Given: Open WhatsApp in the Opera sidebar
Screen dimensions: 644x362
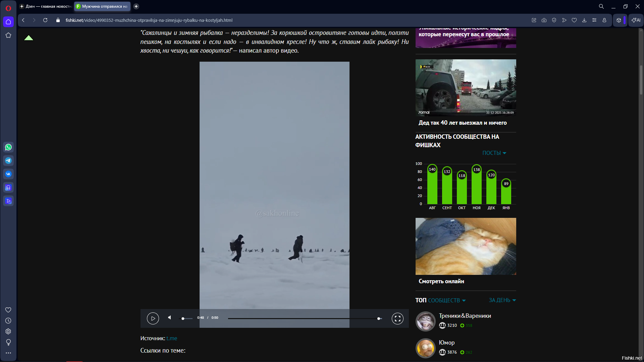Looking at the screenshot, I should click(8, 147).
